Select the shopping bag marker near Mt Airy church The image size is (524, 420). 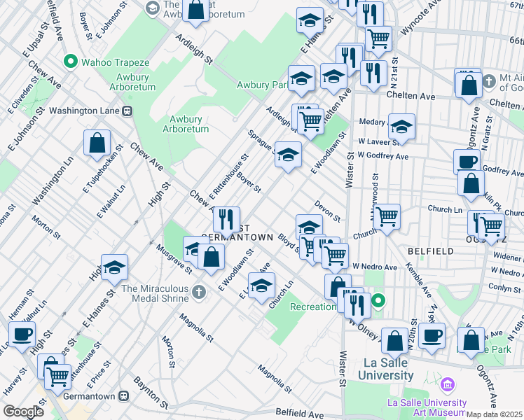click(x=469, y=86)
